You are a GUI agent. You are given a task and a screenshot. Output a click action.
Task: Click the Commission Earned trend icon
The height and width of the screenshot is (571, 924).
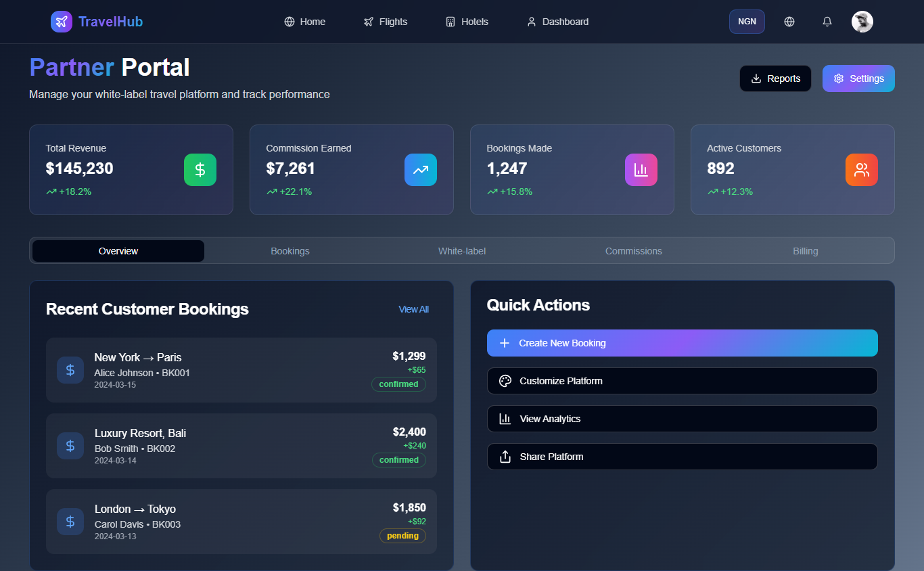click(421, 170)
